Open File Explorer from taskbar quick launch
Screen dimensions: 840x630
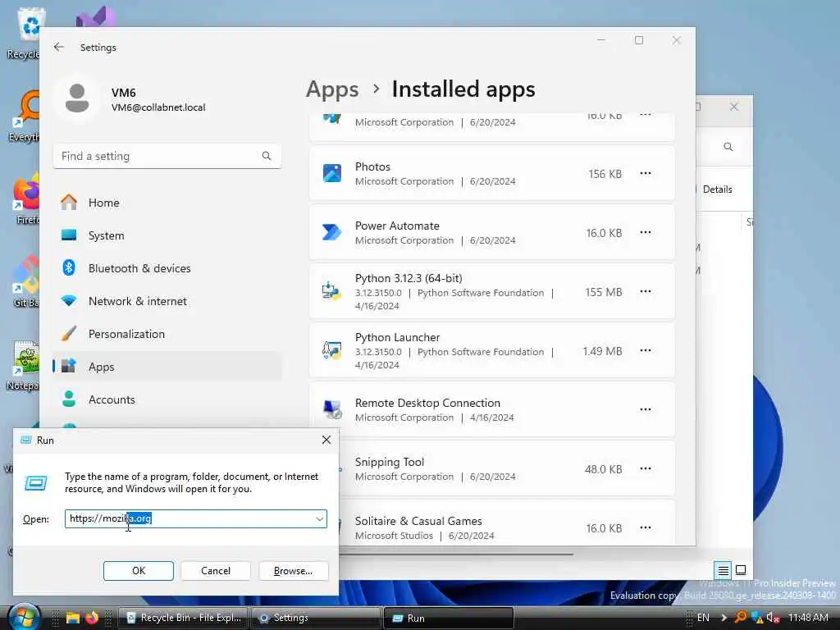pyautogui.click(x=73, y=618)
